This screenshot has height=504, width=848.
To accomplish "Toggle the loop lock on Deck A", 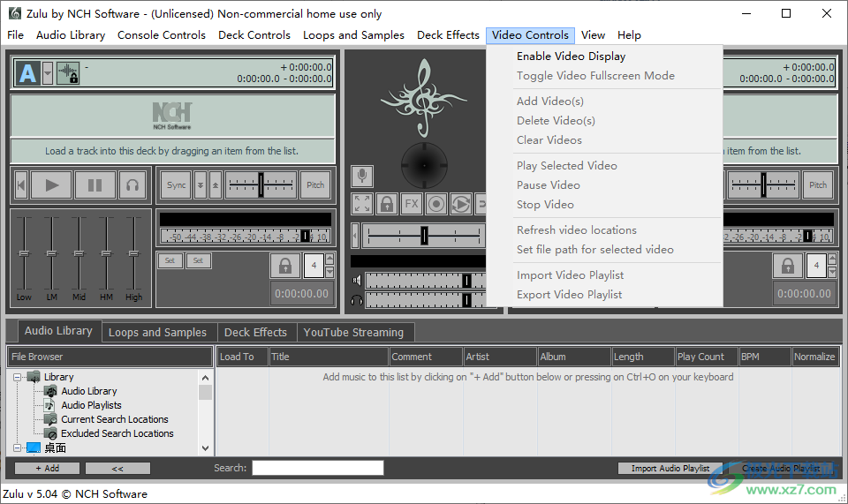I will click(x=284, y=266).
